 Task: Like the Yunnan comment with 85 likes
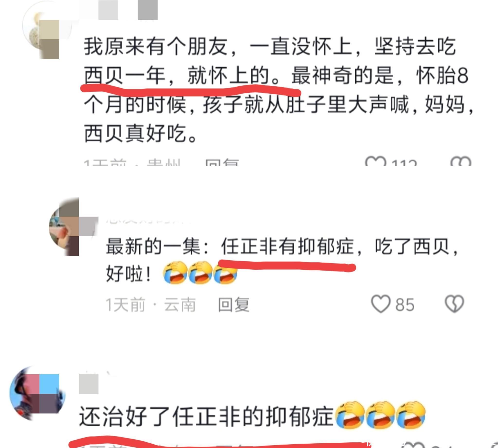[381, 304]
